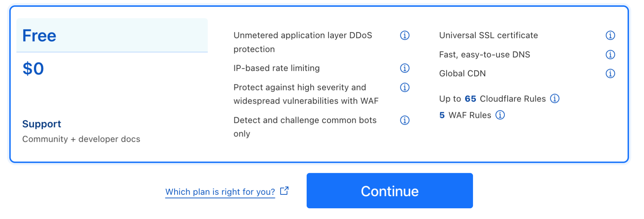Click the $0 price text
644x219 pixels.
tap(33, 68)
